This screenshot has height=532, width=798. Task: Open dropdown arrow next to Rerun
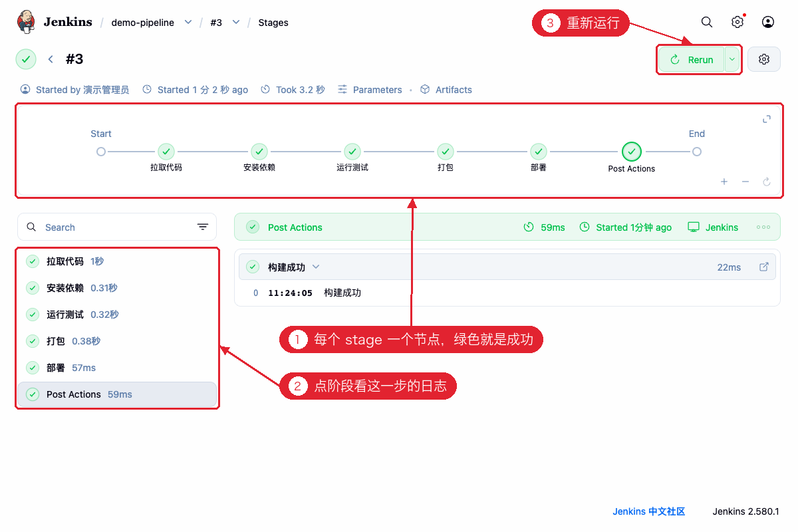pos(732,59)
